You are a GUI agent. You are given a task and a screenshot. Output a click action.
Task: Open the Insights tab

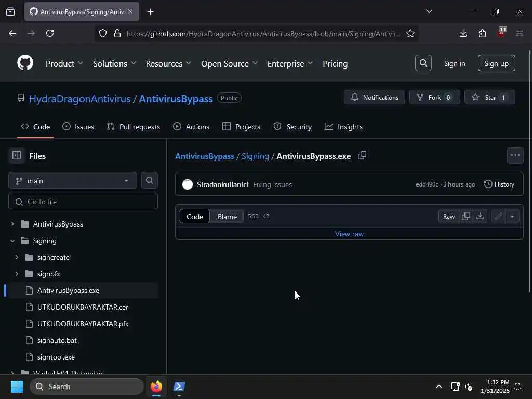click(x=344, y=127)
